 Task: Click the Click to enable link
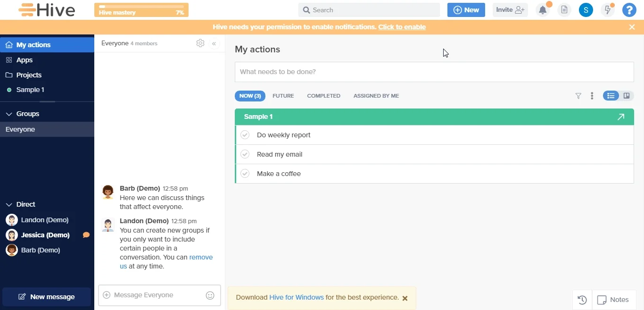click(x=402, y=27)
